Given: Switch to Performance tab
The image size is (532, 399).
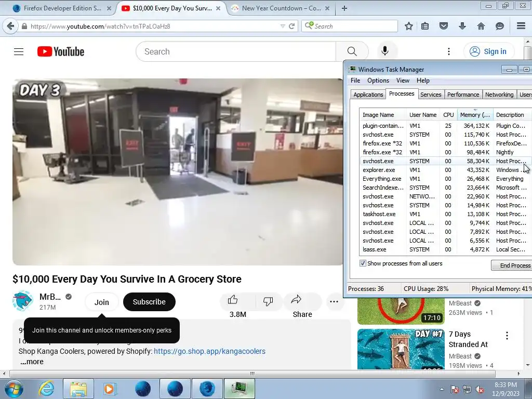Looking at the screenshot, I should click(x=463, y=95).
